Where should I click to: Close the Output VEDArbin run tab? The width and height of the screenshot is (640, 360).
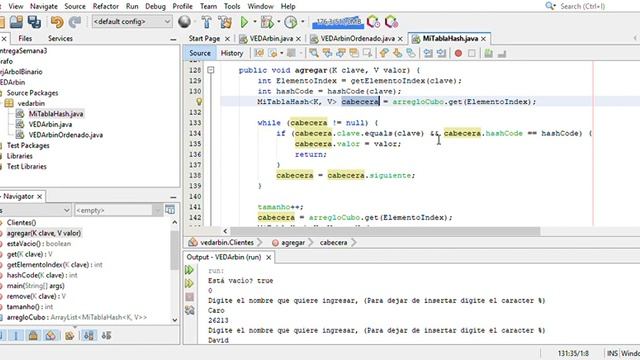tap(269, 257)
